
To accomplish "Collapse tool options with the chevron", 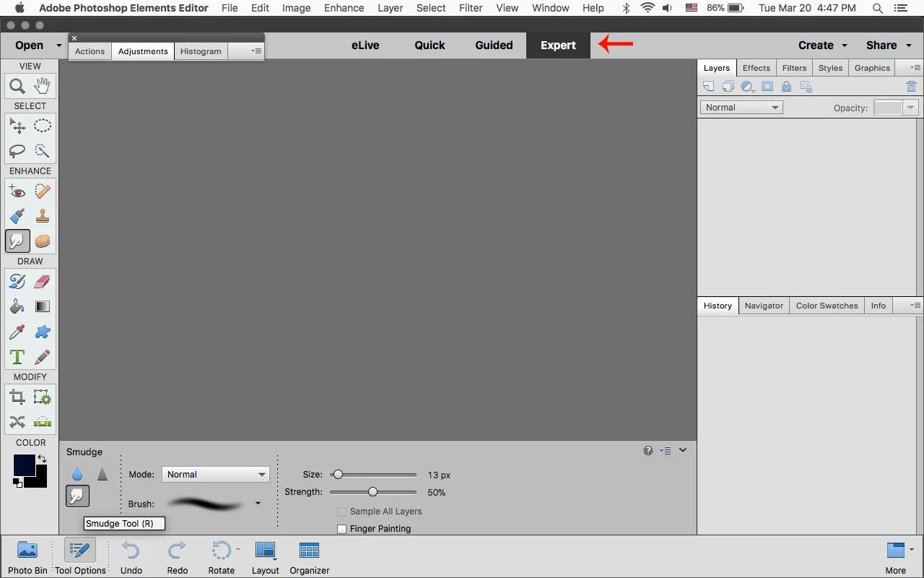I will [x=683, y=450].
